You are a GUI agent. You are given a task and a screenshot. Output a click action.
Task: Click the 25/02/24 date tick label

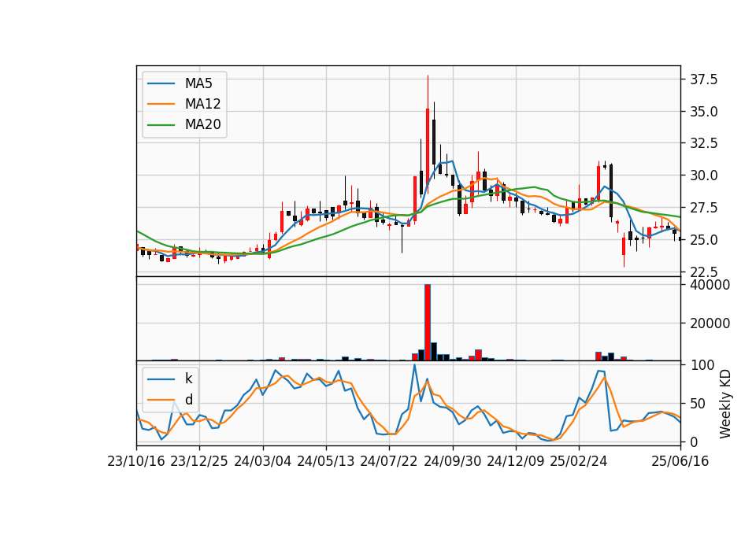[x=579, y=461]
